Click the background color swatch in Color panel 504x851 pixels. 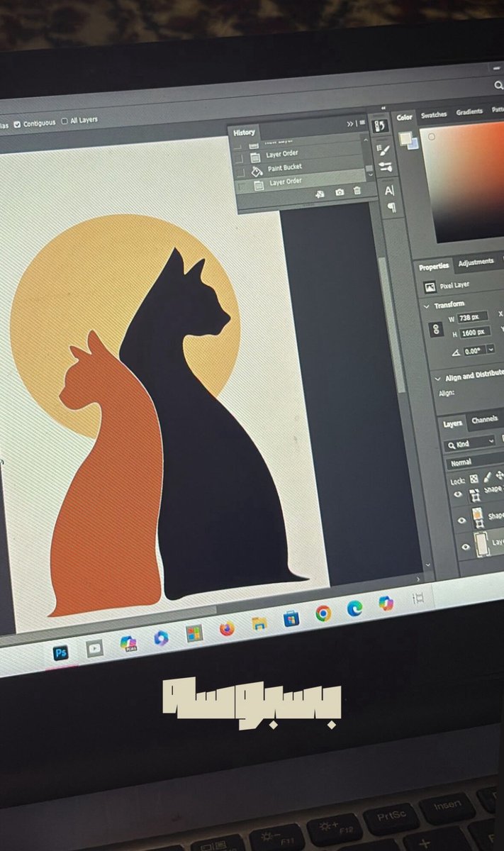click(x=413, y=143)
